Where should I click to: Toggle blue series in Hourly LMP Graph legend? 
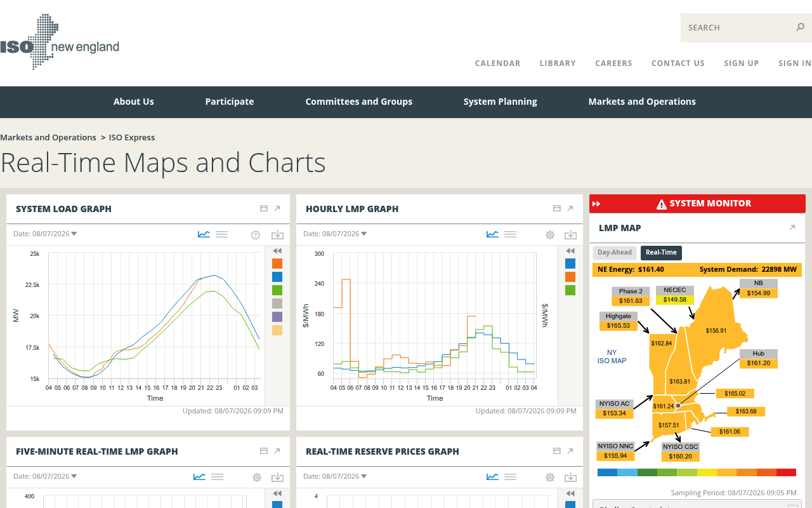570,264
